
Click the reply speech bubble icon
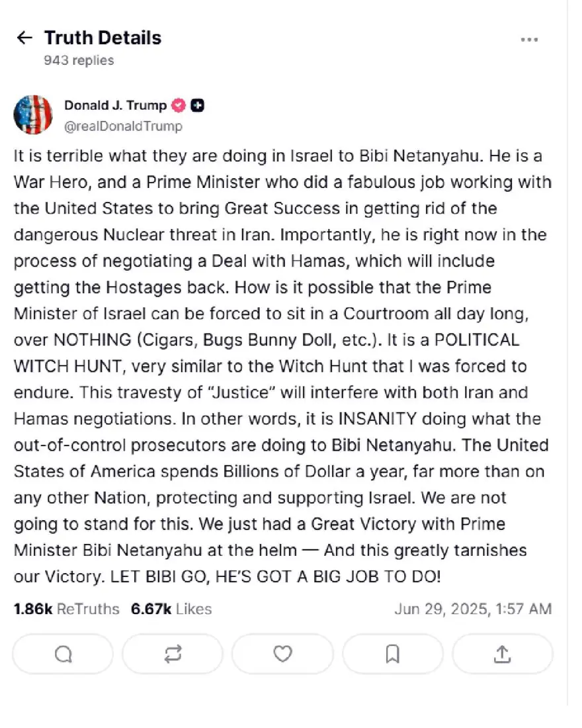pyautogui.click(x=63, y=654)
